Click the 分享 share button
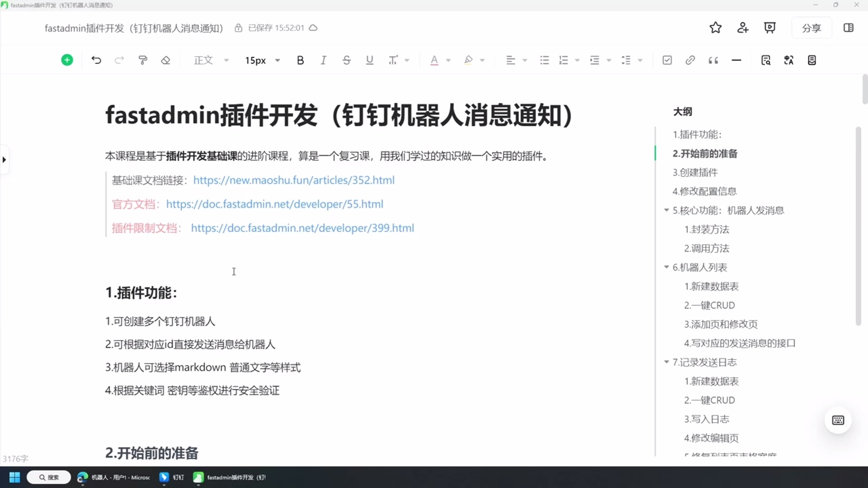The image size is (868, 488). point(811,28)
